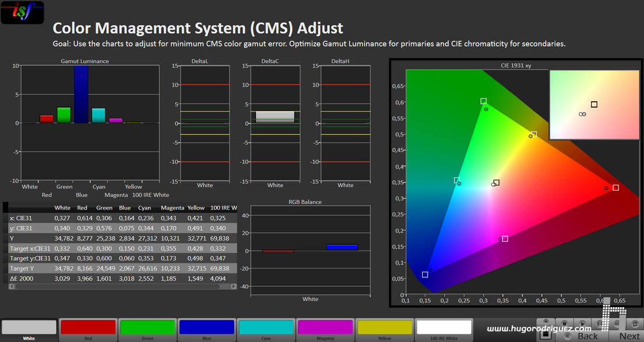
Task: Click the refresh arrows icon
Action: 634,324
